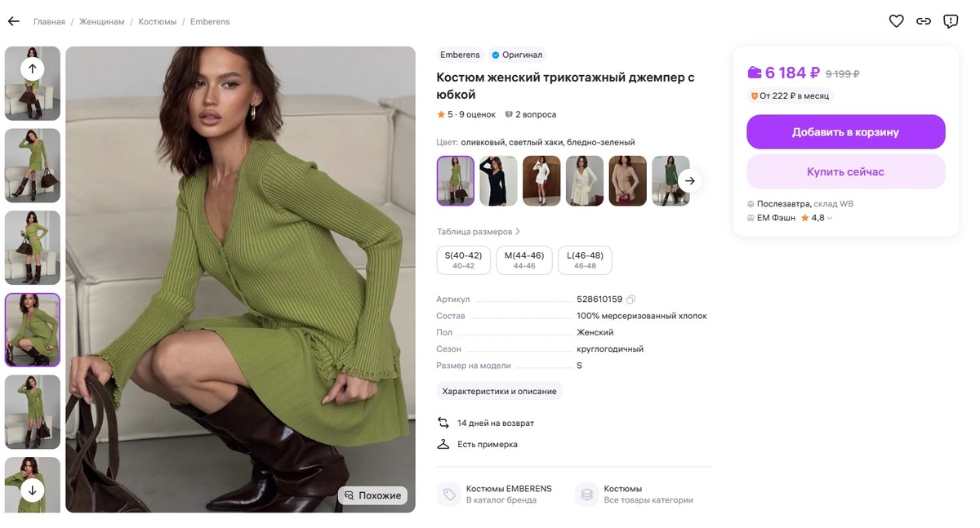Expand Характеристики и описание section
The image size is (980, 528).
click(499, 391)
